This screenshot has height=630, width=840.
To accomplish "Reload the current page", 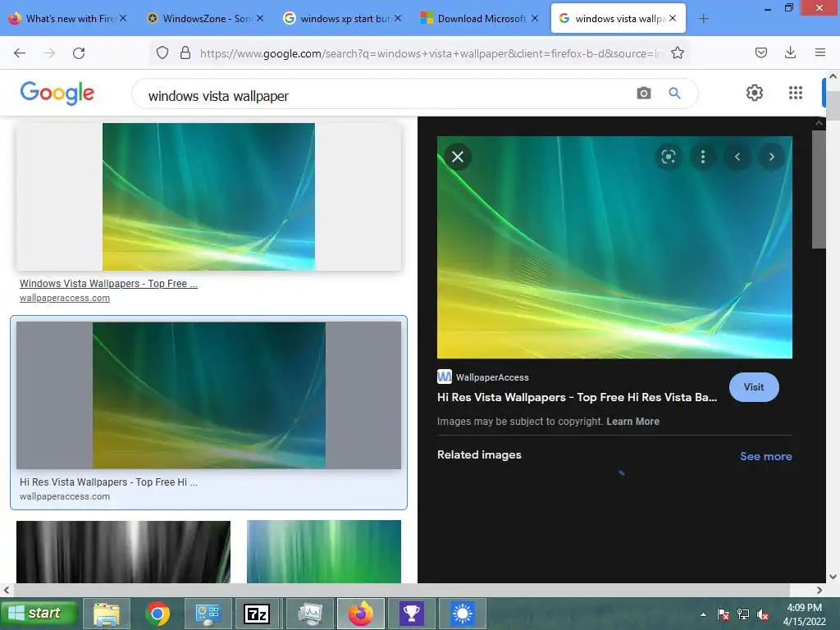I will [79, 53].
